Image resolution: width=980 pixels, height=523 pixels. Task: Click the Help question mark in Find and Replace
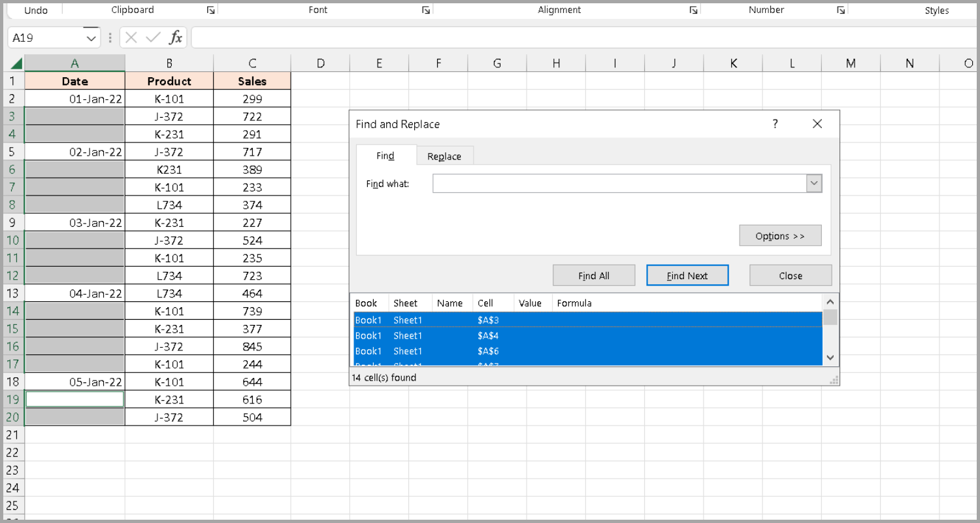(x=775, y=124)
